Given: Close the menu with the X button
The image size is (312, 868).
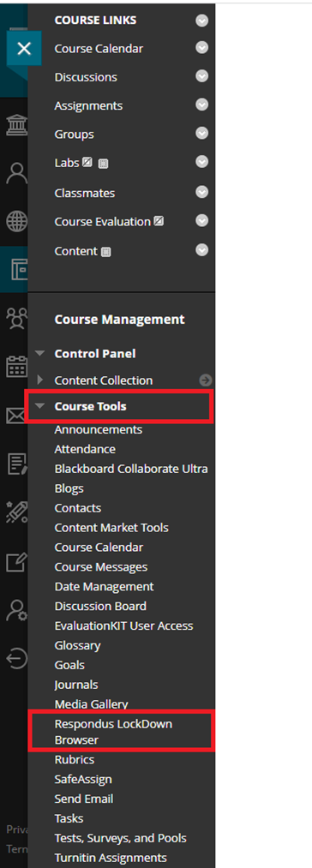Looking at the screenshot, I should coord(24,49).
